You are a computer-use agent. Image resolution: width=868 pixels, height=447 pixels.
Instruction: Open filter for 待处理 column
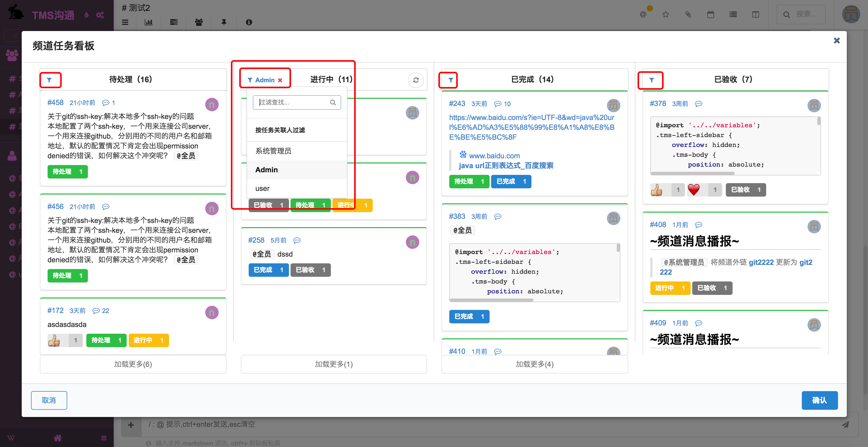pyautogui.click(x=49, y=80)
